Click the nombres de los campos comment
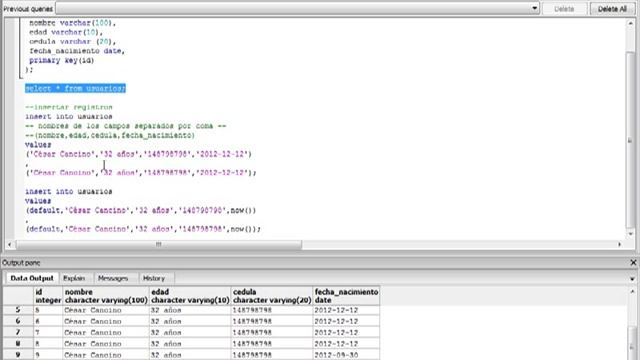The image size is (640, 360). (126, 126)
